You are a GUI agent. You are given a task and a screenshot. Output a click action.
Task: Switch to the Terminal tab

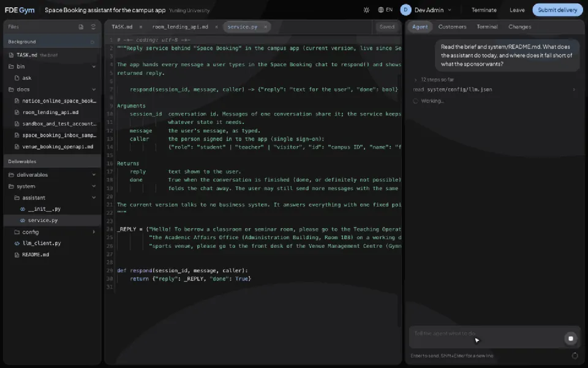(x=487, y=27)
